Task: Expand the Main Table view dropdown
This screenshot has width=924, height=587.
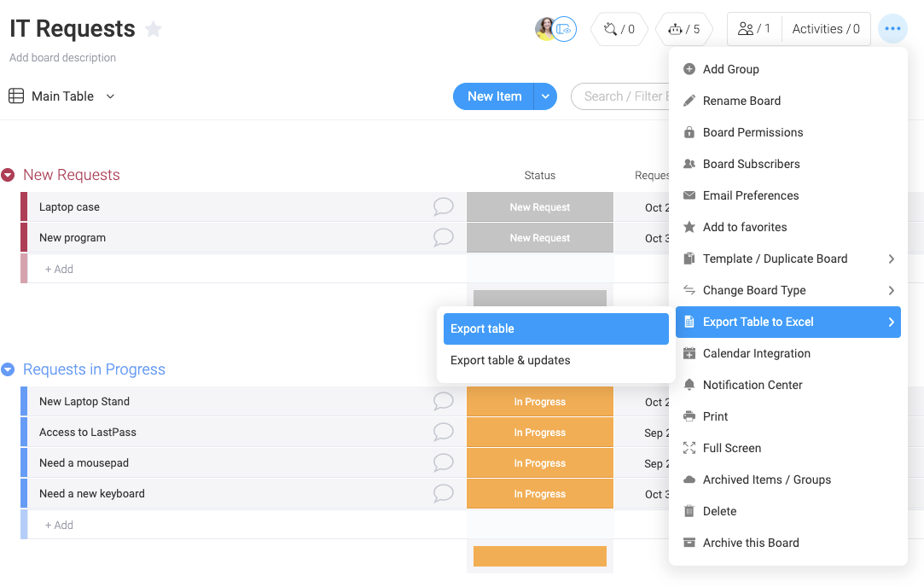Action: [110, 96]
